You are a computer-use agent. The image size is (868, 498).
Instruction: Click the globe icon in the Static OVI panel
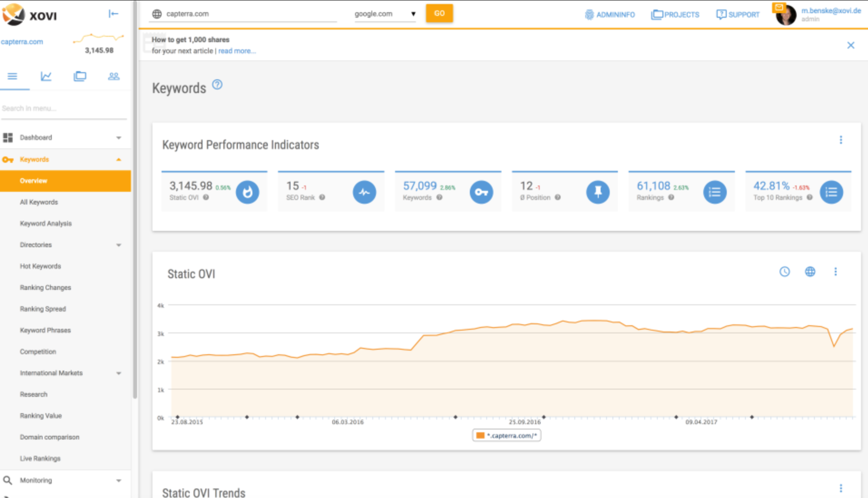click(810, 272)
